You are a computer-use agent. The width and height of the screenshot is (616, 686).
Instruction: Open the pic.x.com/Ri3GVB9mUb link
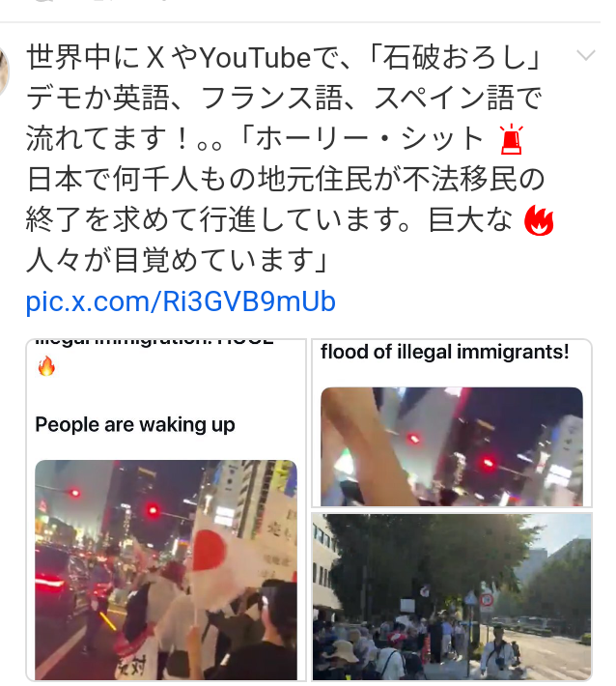click(x=181, y=301)
